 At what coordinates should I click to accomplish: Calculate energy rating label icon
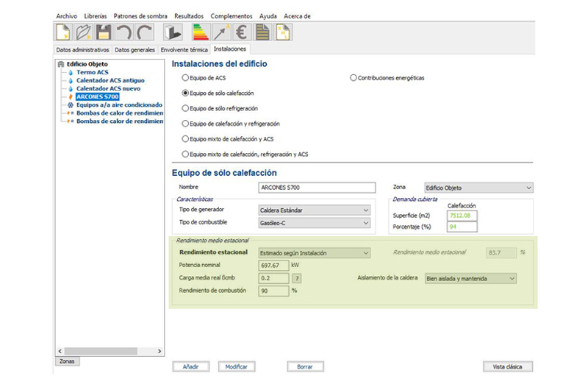pyautogui.click(x=201, y=32)
